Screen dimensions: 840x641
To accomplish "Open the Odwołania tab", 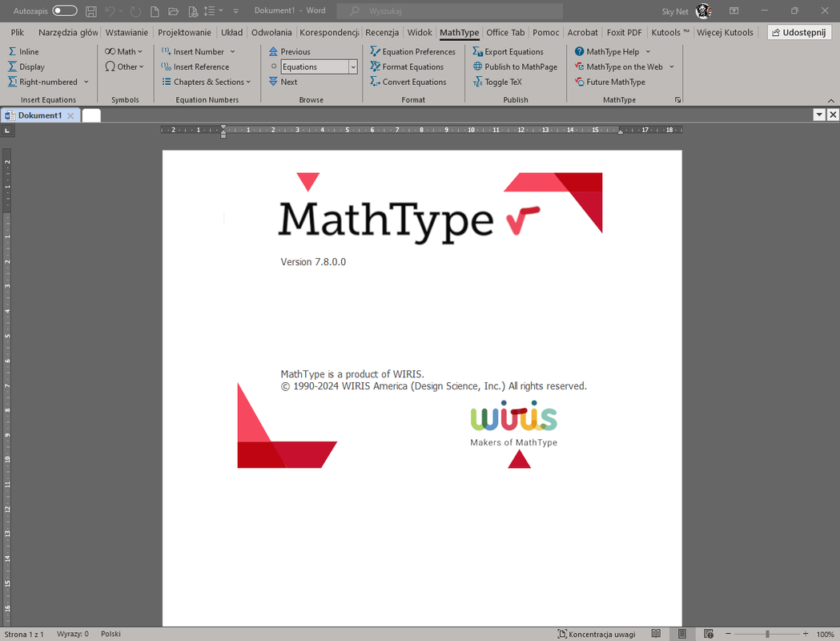I will 271,33.
